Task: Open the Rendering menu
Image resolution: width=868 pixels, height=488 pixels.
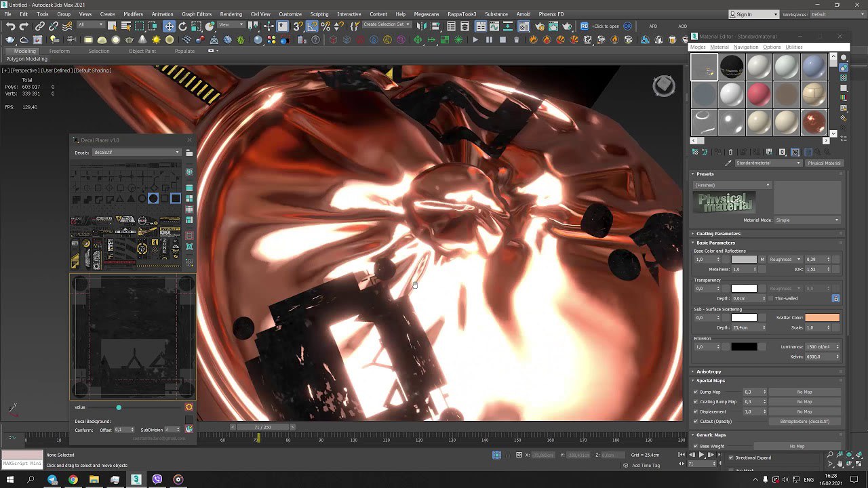Action: (x=231, y=14)
